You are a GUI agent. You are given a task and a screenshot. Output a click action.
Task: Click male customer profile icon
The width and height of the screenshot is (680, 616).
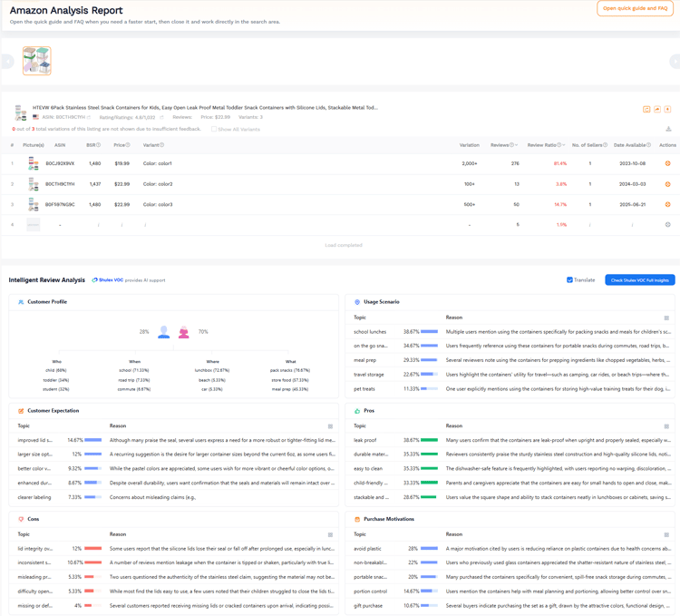(x=163, y=332)
